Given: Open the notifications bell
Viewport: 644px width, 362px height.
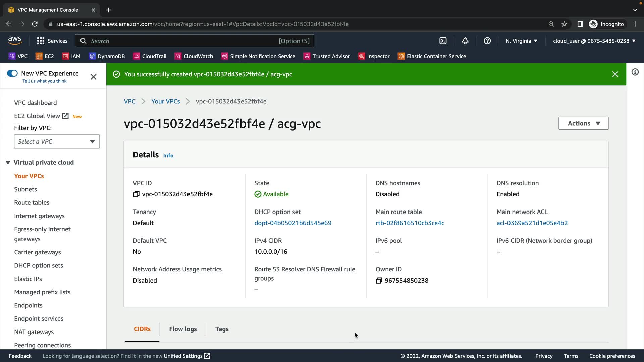Looking at the screenshot, I should coord(465,41).
